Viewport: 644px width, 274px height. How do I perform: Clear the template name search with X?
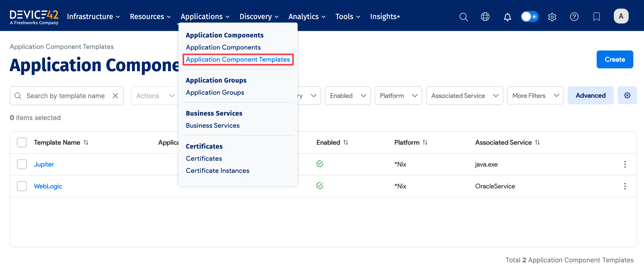[115, 96]
